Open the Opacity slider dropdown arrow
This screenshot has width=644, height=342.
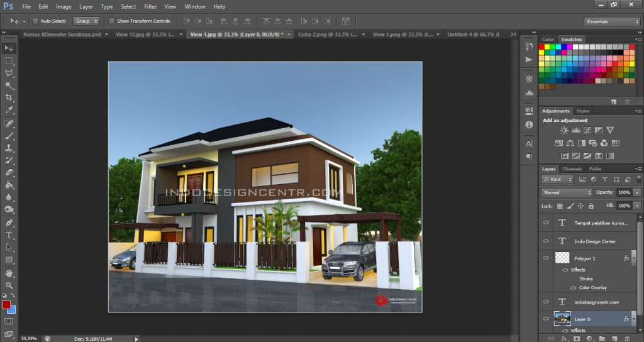(x=637, y=192)
